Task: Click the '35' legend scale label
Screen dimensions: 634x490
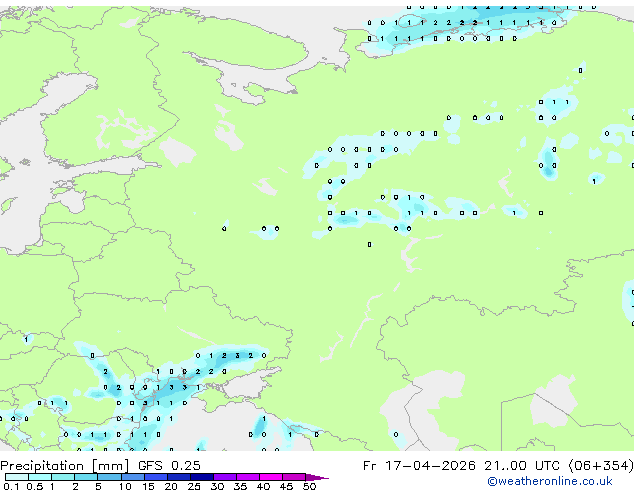Action: click(x=240, y=486)
